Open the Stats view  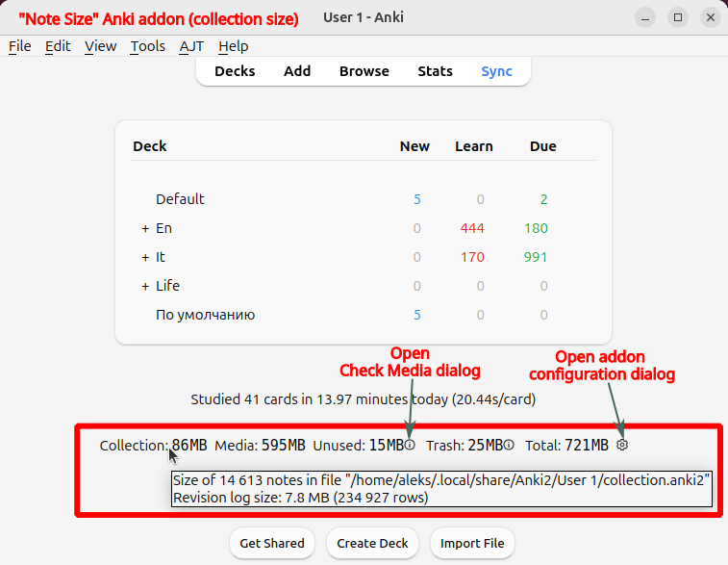pyautogui.click(x=435, y=71)
